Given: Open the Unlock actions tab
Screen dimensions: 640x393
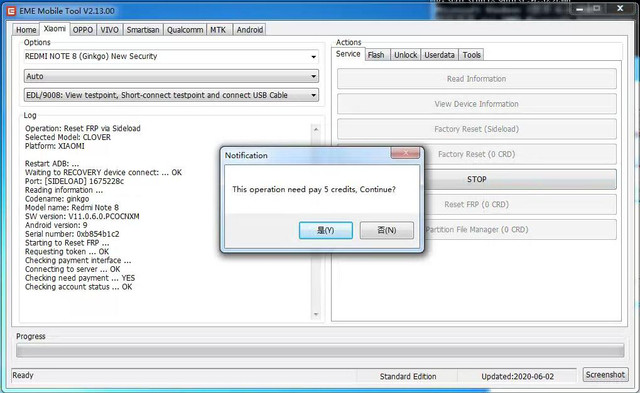Looking at the screenshot, I should click(405, 55).
